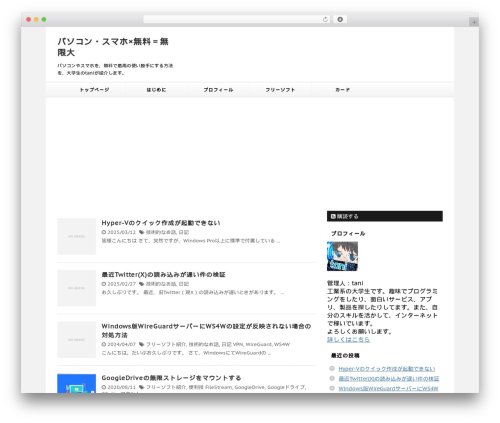This screenshot has height=423, width=500.
Task: Click the browser address bar
Action: (x=237, y=20)
